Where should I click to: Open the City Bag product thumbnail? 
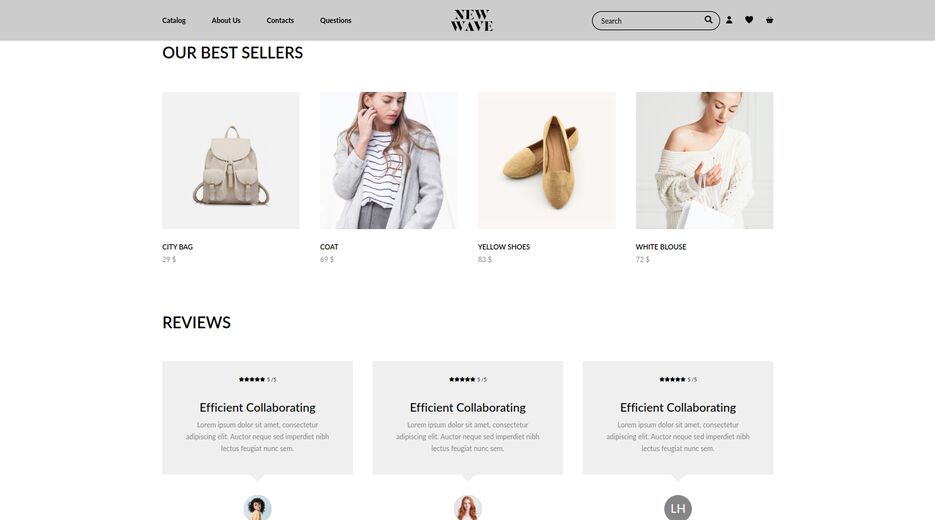click(231, 160)
